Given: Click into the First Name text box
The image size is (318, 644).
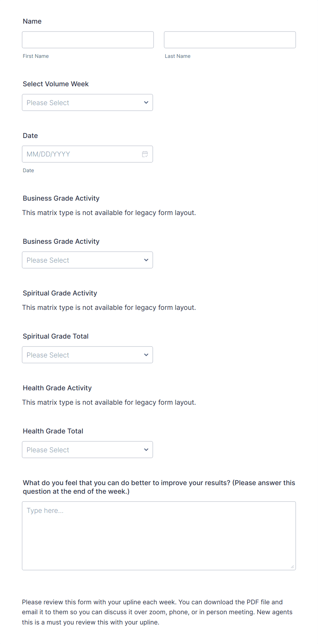Looking at the screenshot, I should click(x=88, y=40).
